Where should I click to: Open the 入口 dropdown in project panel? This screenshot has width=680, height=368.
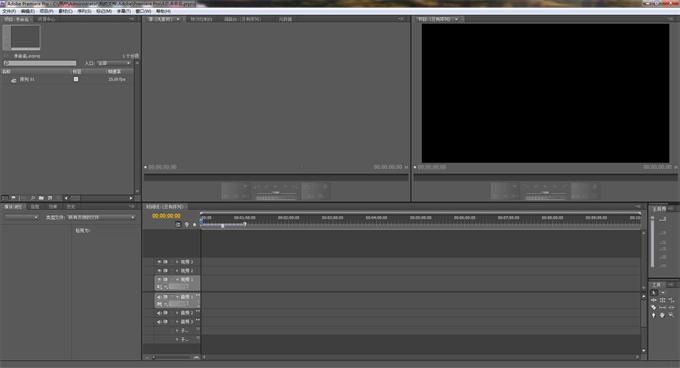click(114, 63)
